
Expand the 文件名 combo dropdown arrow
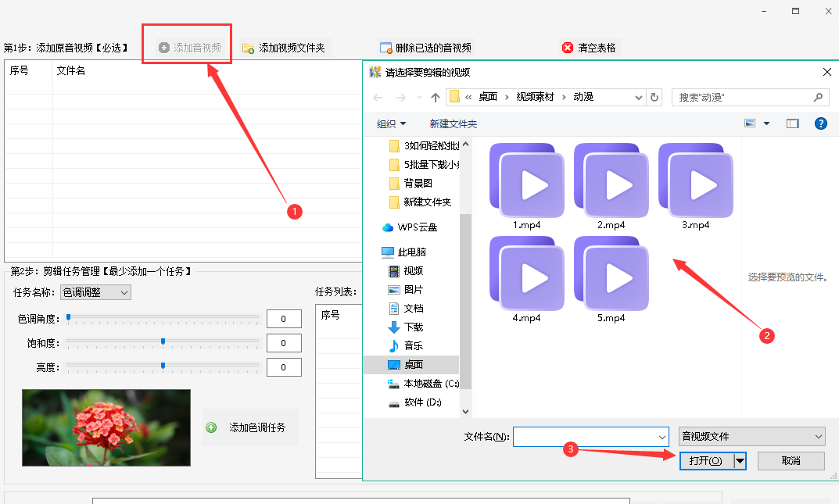(x=662, y=437)
